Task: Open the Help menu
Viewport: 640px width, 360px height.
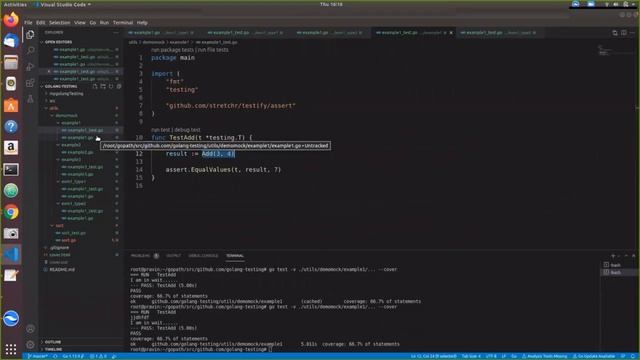Action: pos(142,22)
